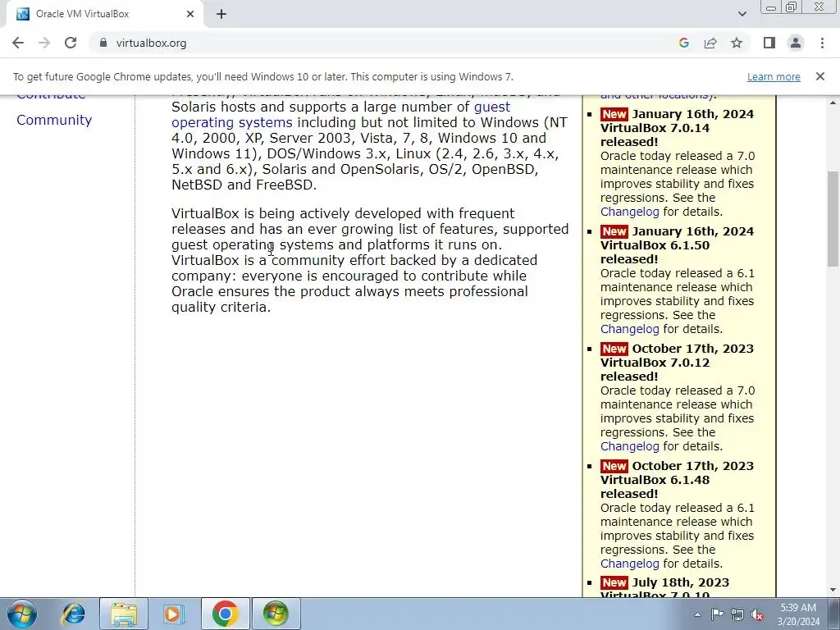The width and height of the screenshot is (840, 630).
Task: Select the Oracle VM VirtualBox tab
Action: (x=104, y=14)
